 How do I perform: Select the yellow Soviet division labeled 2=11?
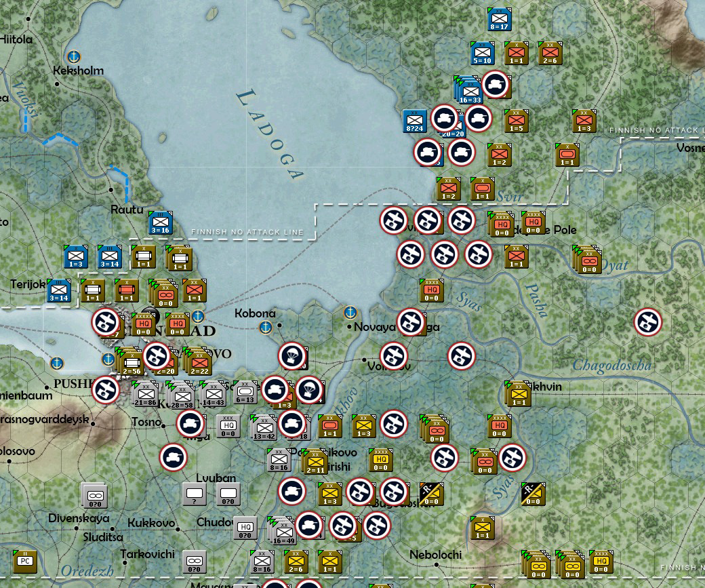point(315,462)
